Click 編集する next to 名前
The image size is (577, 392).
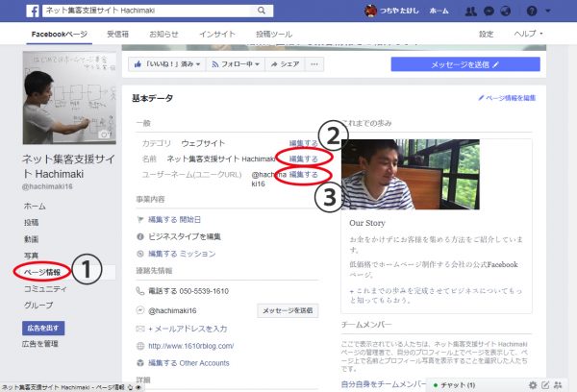304,159
